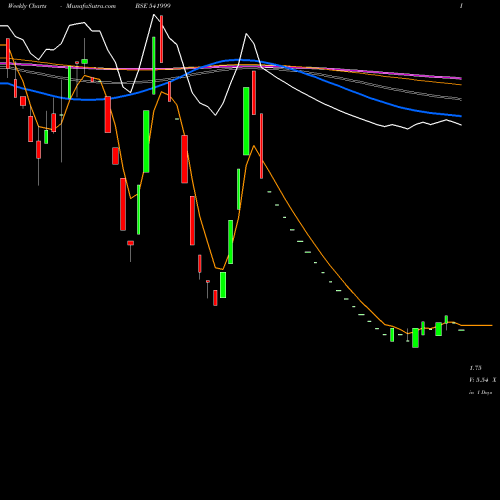Click the lowest green candle near chart bottom
Image resolution: width=500 pixels, height=500 pixels.
coord(415,338)
